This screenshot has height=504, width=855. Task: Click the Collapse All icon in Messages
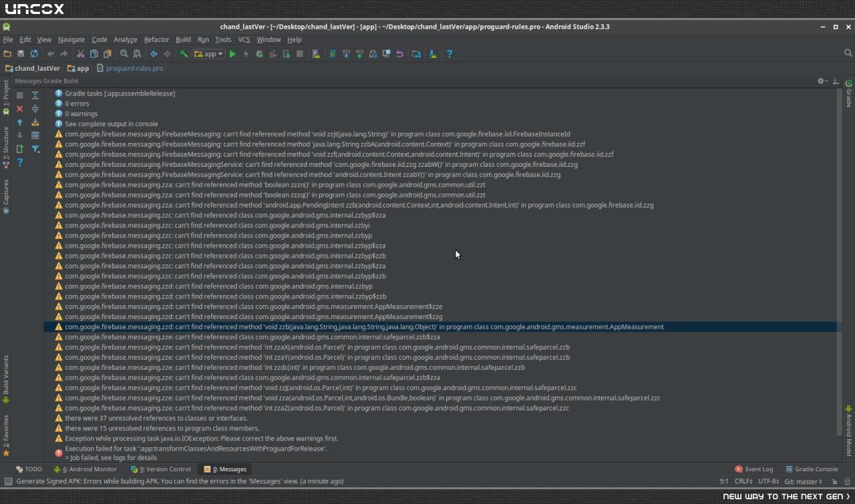tap(35, 109)
